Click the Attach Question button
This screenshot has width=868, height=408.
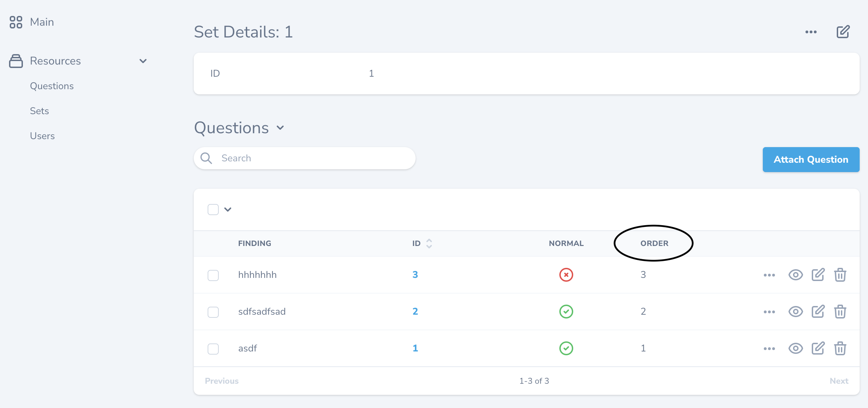(811, 160)
